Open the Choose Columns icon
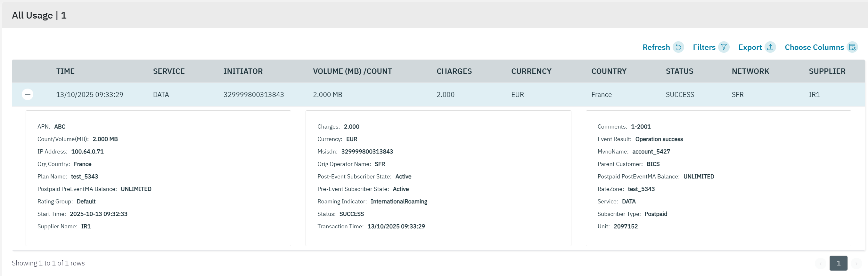This screenshot has height=276, width=868. 852,47
